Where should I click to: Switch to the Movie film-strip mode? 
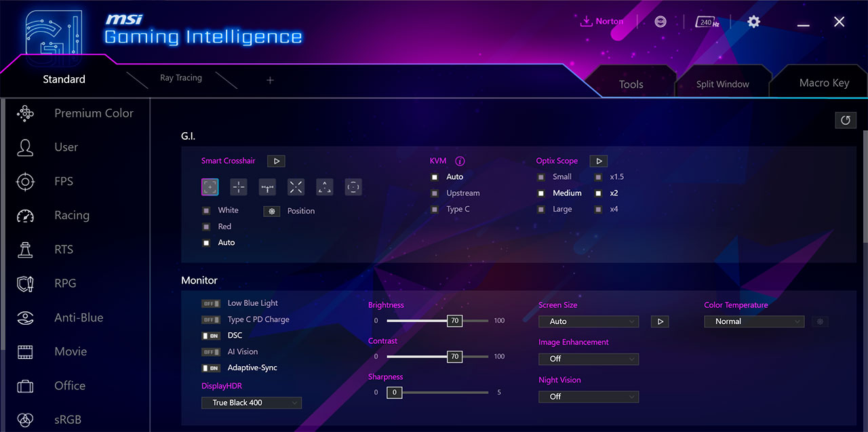pyautogui.click(x=25, y=351)
